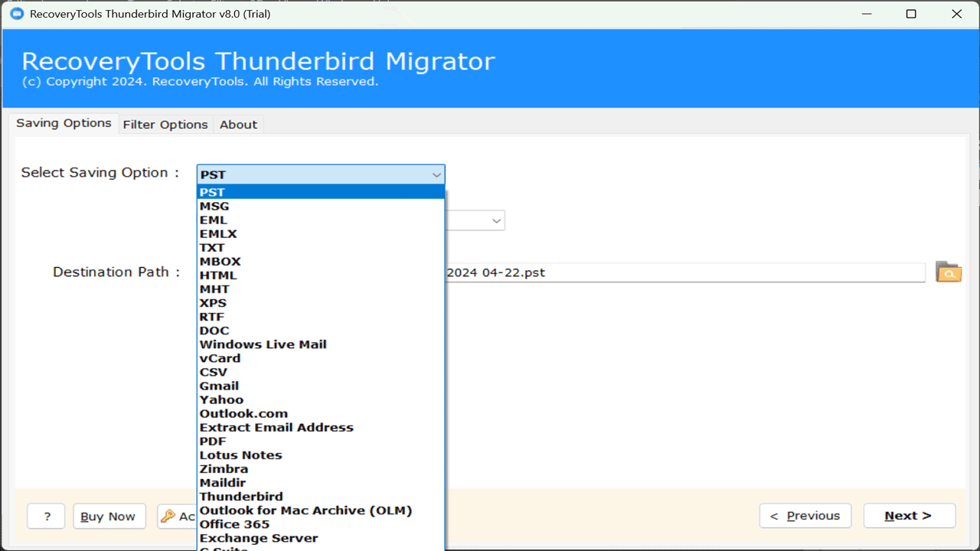Select CSV from the list
This screenshot has width=980, height=551.
321,372
